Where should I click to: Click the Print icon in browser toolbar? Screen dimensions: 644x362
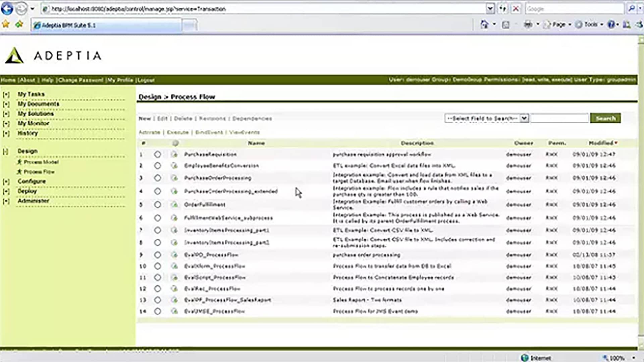pos(528,24)
